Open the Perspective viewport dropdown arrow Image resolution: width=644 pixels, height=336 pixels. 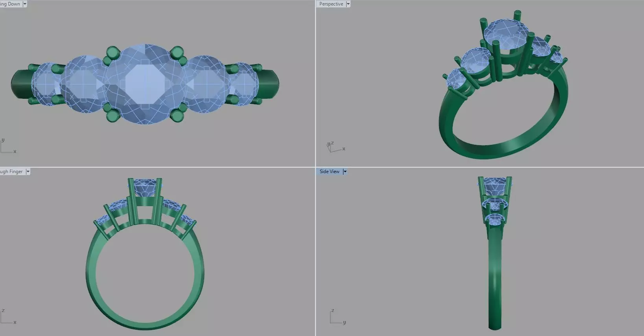coord(348,4)
